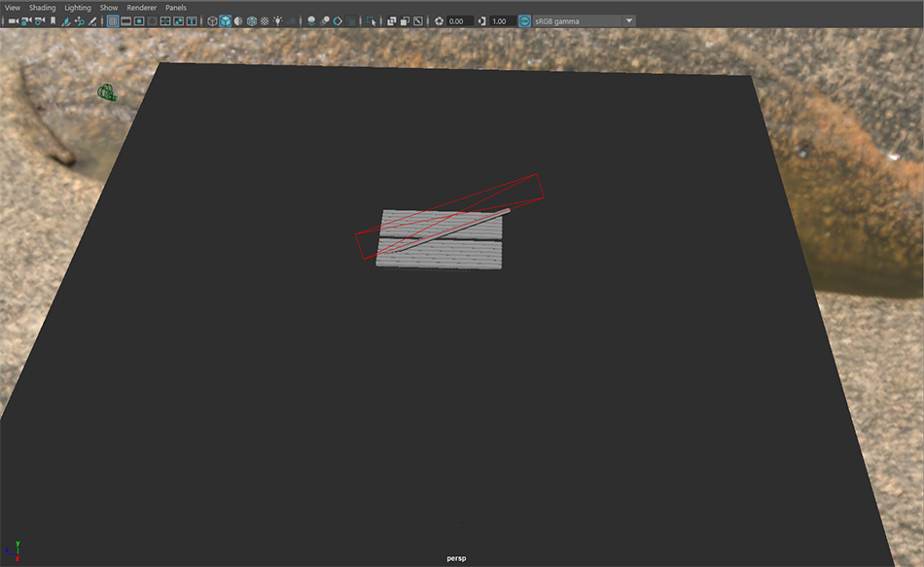Viewport: 924px width, 567px height.
Task: Open the Shading menu
Action: [43, 8]
